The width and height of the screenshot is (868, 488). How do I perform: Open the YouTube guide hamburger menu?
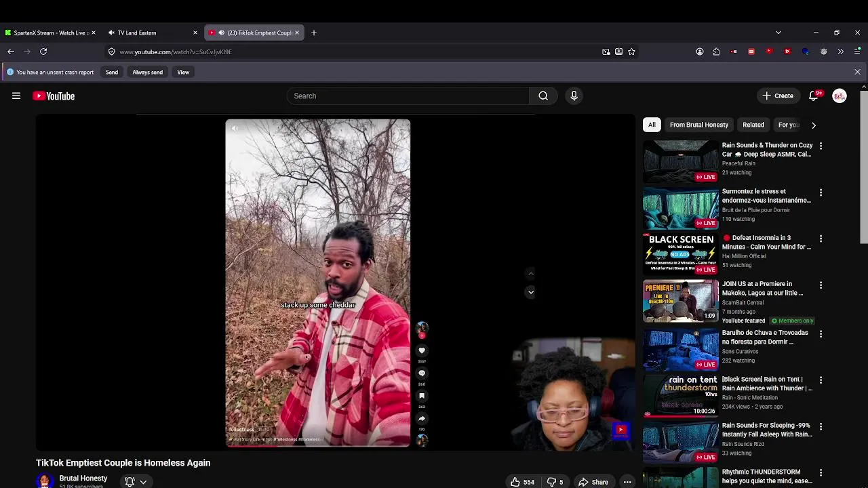16,96
